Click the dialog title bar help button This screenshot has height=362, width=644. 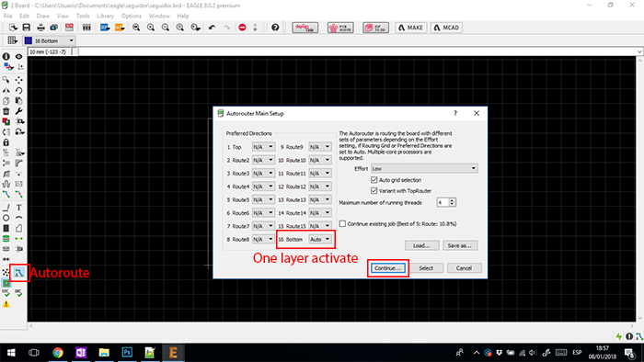[455, 113]
